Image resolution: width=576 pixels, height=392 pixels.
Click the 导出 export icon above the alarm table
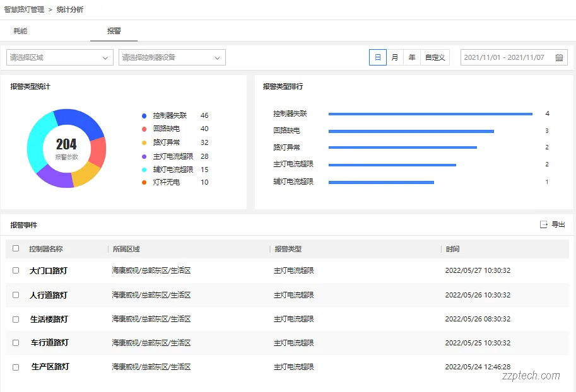coord(544,225)
